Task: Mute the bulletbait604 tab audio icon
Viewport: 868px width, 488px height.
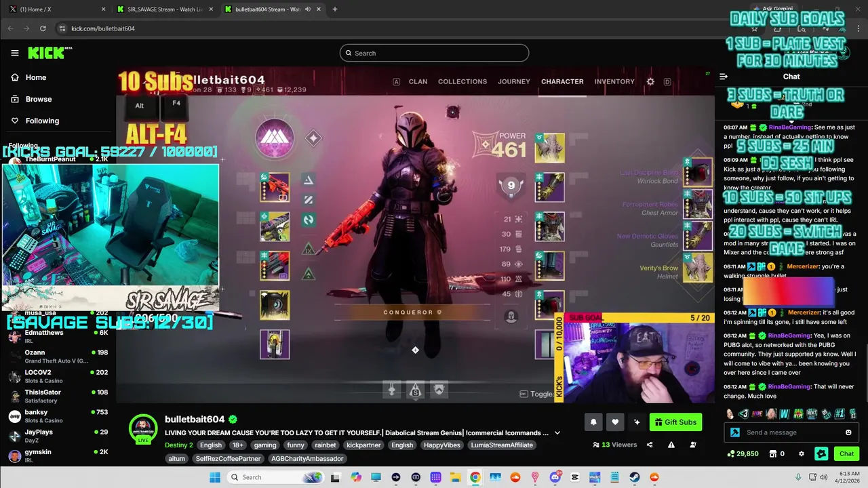Action: 308,9
